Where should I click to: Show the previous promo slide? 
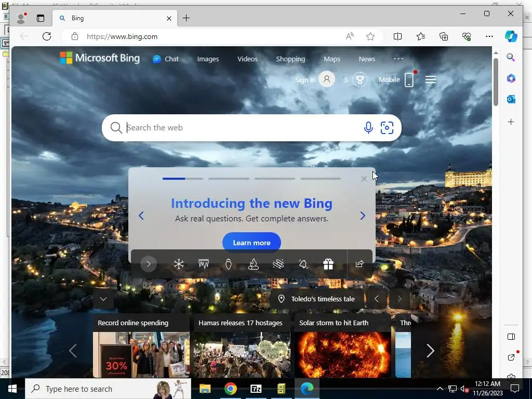coord(141,216)
